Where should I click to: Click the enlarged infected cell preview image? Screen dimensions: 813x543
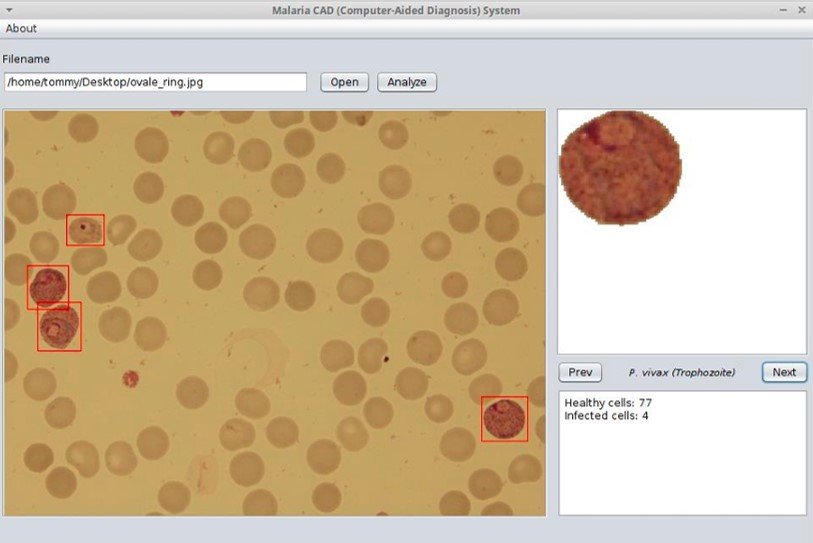tap(621, 168)
